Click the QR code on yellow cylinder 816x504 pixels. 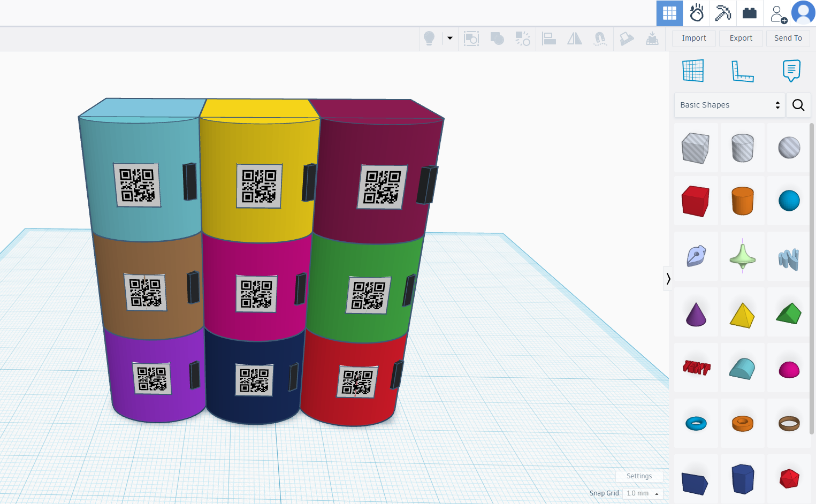(260, 186)
